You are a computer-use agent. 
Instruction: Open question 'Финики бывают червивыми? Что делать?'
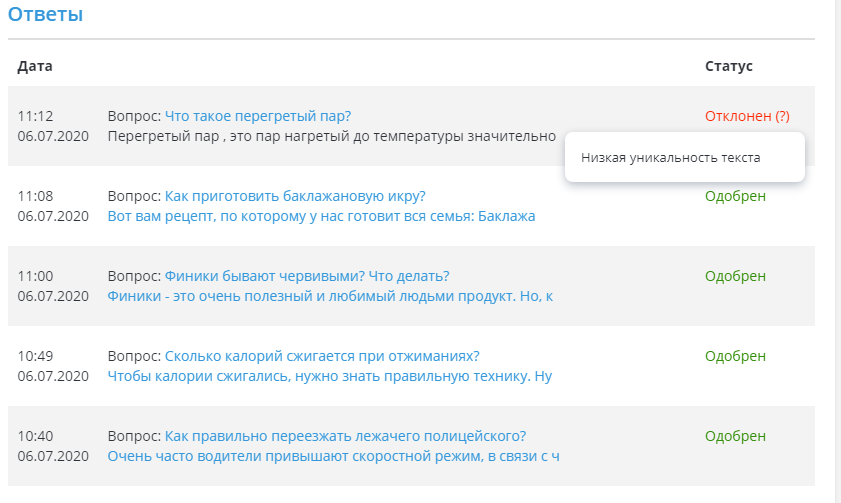[x=307, y=276]
